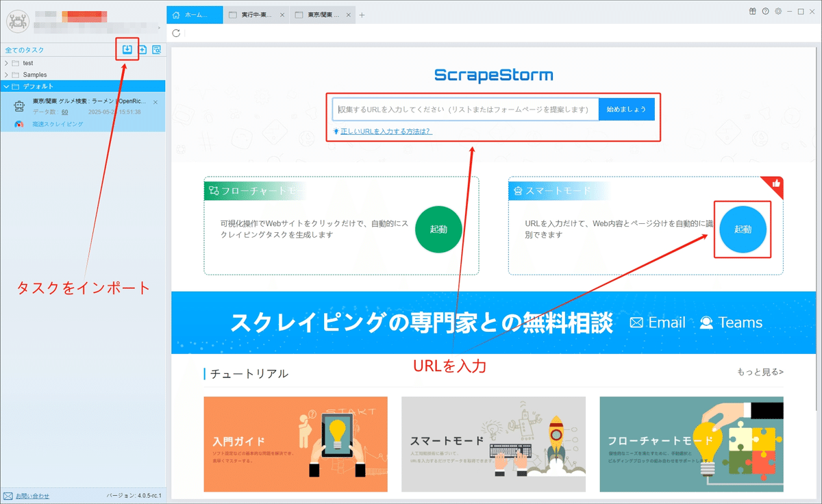Image resolution: width=822 pixels, height=504 pixels.
Task: Click the speed gauge icon beside 高速スクレイピング
Action: [x=19, y=124]
